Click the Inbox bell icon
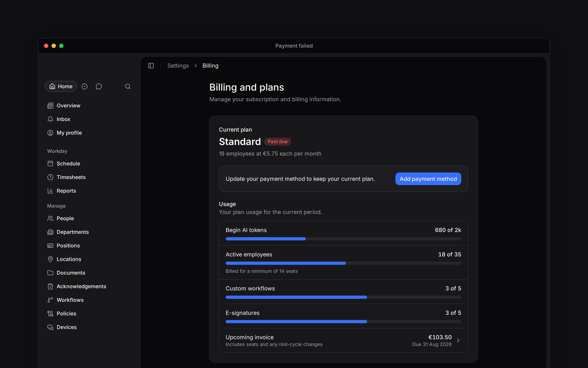This screenshot has width=588, height=368. (x=50, y=119)
